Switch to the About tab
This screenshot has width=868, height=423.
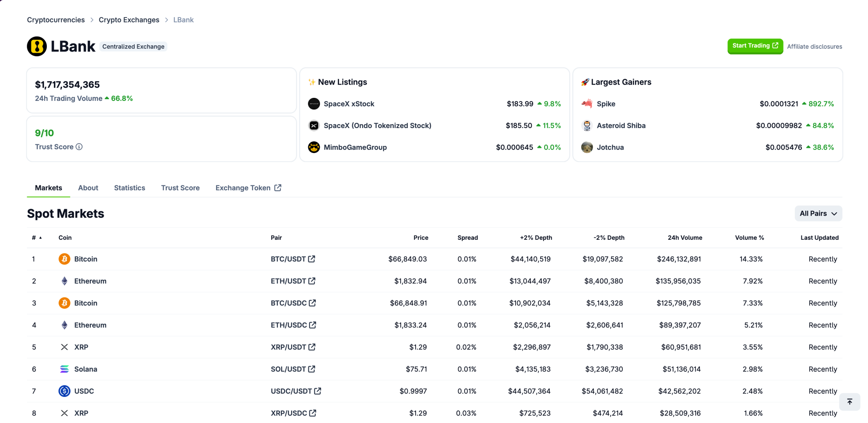(88, 188)
